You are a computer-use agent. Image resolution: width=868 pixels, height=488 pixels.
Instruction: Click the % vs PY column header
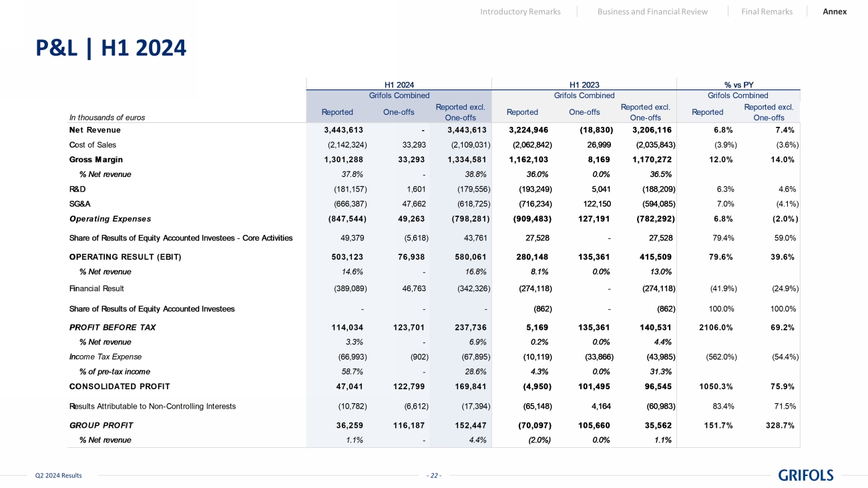click(x=737, y=85)
